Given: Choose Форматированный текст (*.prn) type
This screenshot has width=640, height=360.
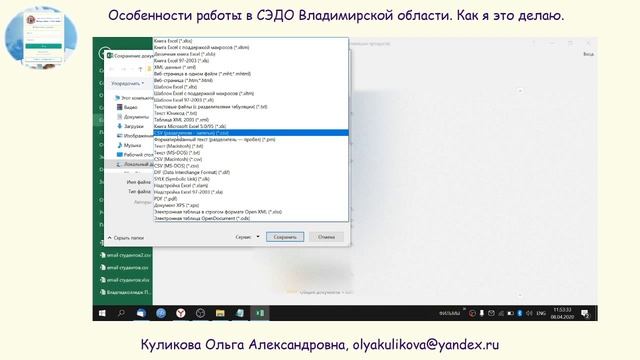Looking at the screenshot, I should point(251,139).
